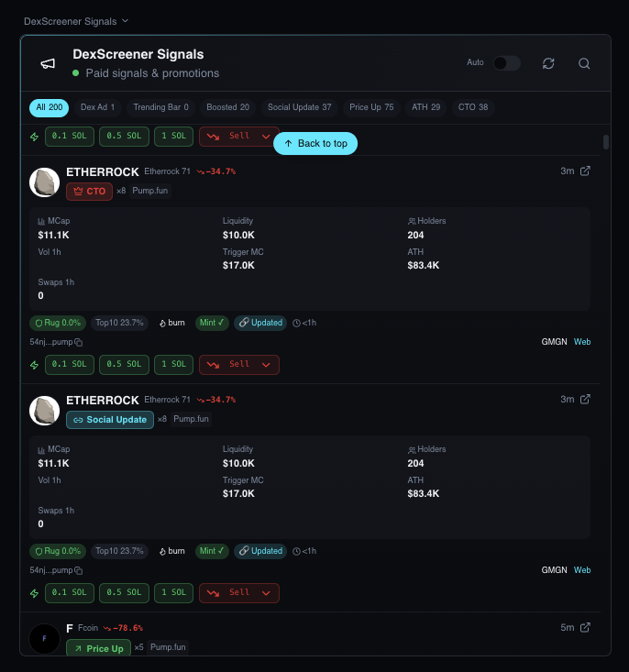Open external link icon on ETHERROCK Social Update card

(585, 400)
